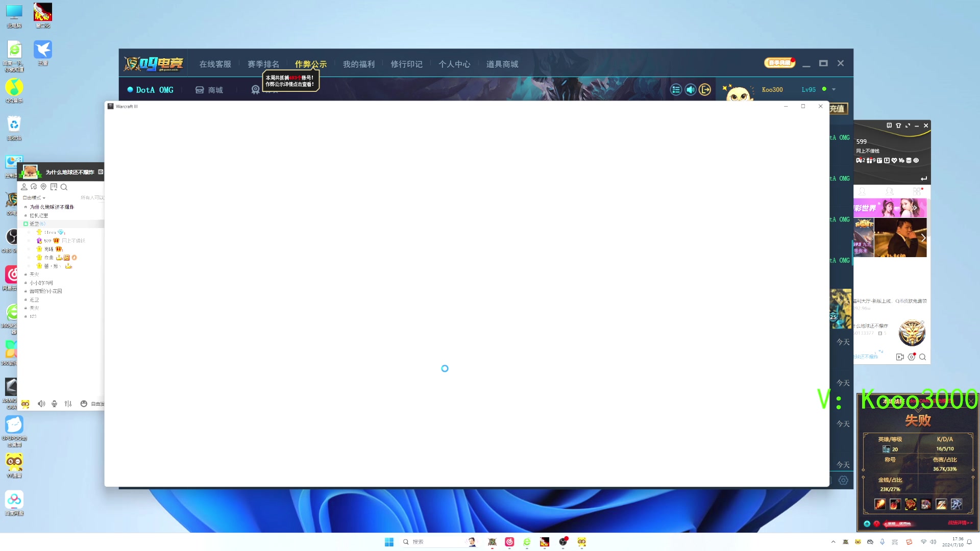Click the golden lion badge icon

click(912, 333)
